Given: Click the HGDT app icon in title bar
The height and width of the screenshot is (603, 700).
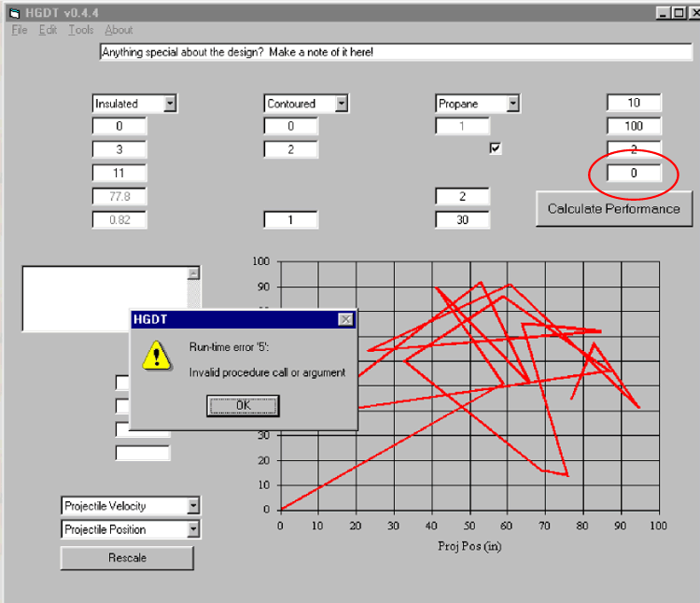Looking at the screenshot, I should point(14,13).
